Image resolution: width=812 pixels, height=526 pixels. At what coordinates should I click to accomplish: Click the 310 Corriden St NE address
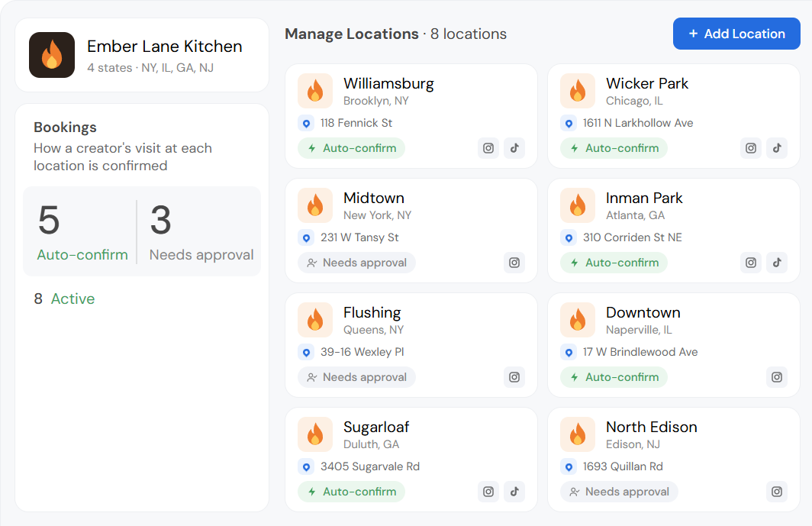click(x=633, y=238)
